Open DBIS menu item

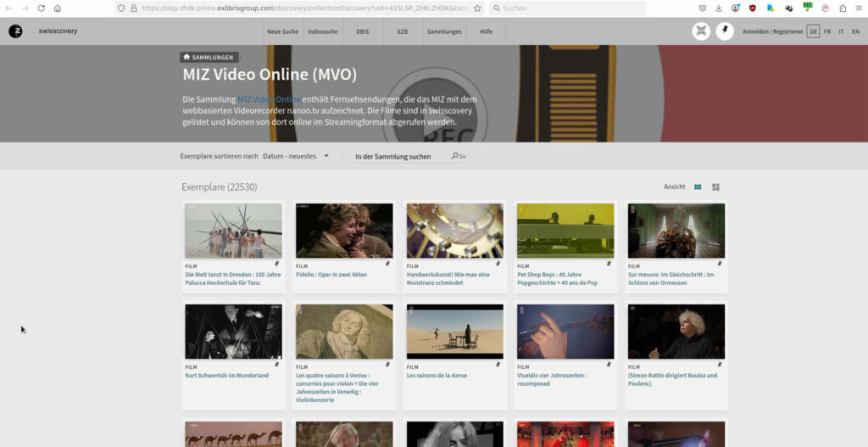click(x=363, y=31)
